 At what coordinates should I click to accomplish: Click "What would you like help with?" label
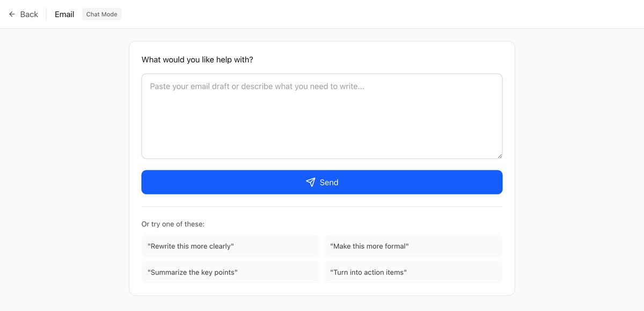coord(197,60)
